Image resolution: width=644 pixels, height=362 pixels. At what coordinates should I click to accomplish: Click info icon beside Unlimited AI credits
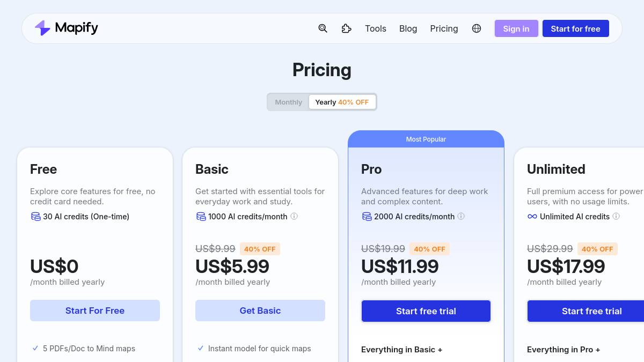616,216
